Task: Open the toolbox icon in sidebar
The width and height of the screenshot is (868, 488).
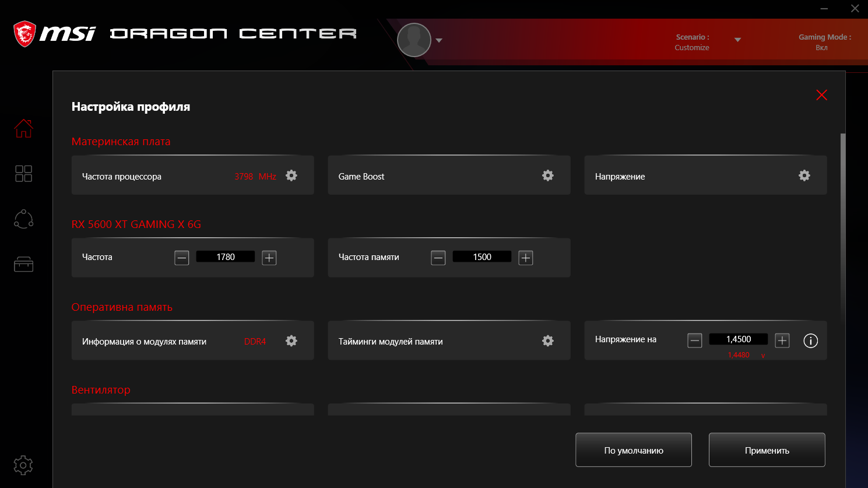Action: [x=24, y=265]
